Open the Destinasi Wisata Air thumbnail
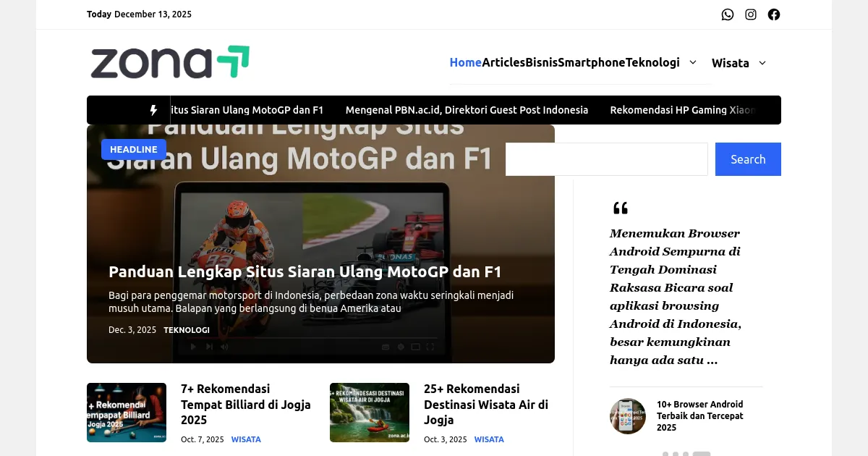Image resolution: width=868 pixels, height=456 pixels. coord(370,413)
